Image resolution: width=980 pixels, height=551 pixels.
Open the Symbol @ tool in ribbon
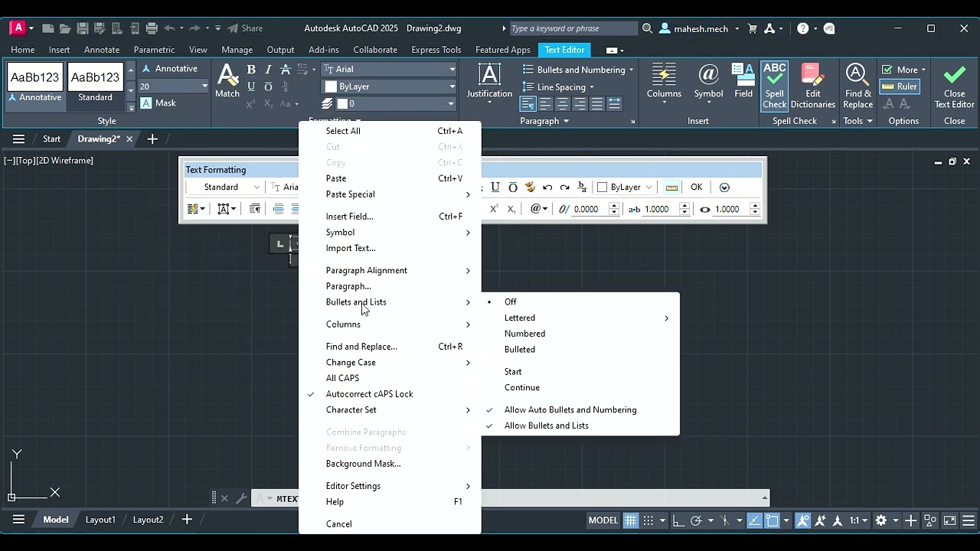[x=708, y=81]
